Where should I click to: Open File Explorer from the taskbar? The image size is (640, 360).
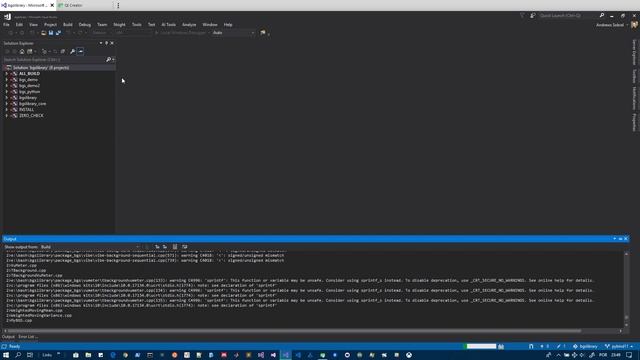click(x=88, y=355)
